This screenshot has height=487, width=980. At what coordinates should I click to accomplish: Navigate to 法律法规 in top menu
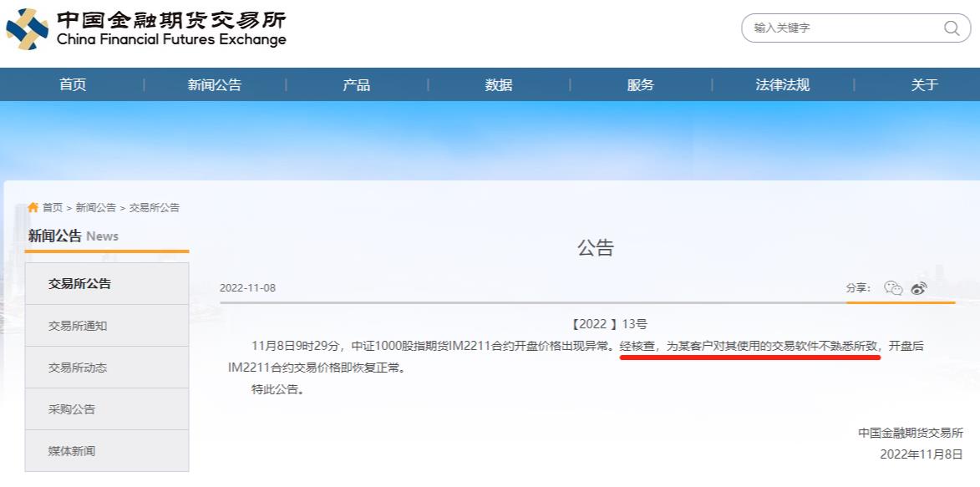point(783,84)
